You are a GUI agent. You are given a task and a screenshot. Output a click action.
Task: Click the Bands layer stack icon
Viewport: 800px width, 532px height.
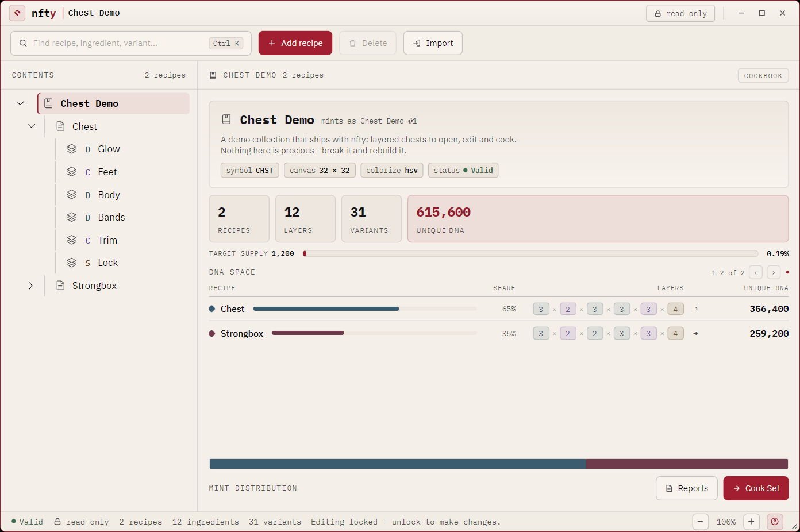tap(72, 217)
